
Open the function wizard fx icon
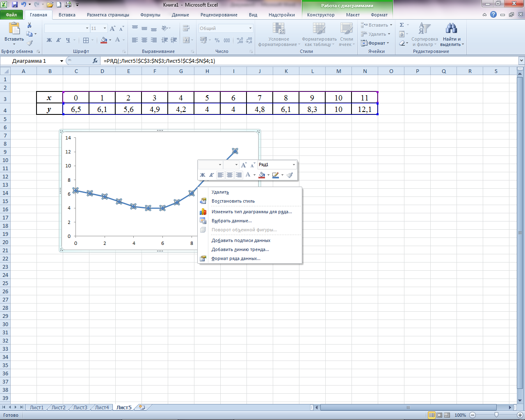coord(95,61)
